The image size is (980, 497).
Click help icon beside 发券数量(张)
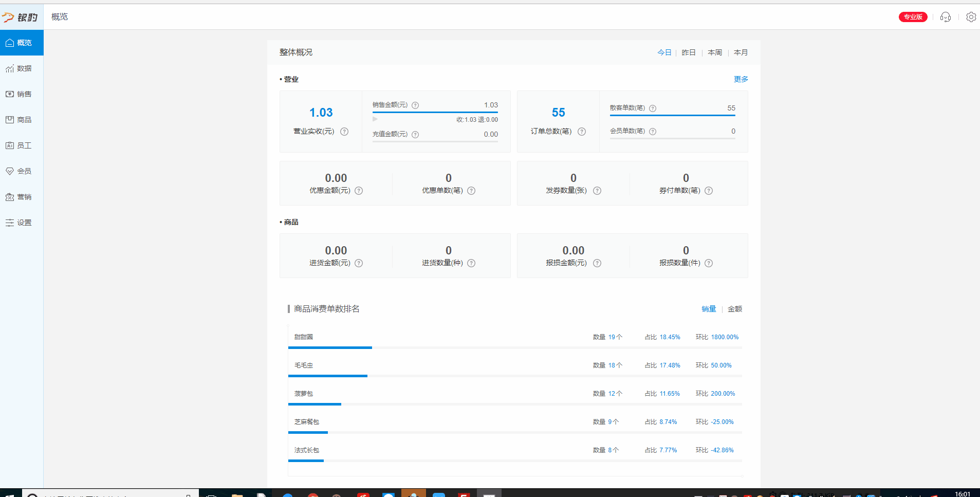[x=597, y=191]
